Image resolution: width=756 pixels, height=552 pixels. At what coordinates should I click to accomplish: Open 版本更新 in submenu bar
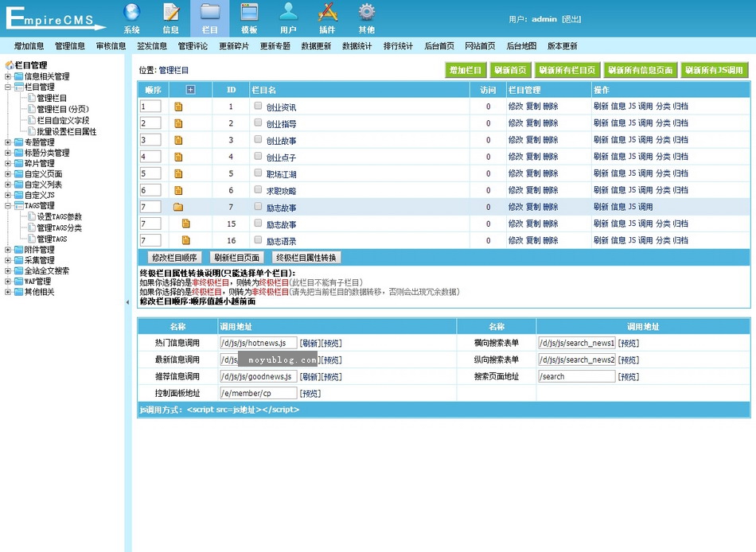pyautogui.click(x=562, y=46)
